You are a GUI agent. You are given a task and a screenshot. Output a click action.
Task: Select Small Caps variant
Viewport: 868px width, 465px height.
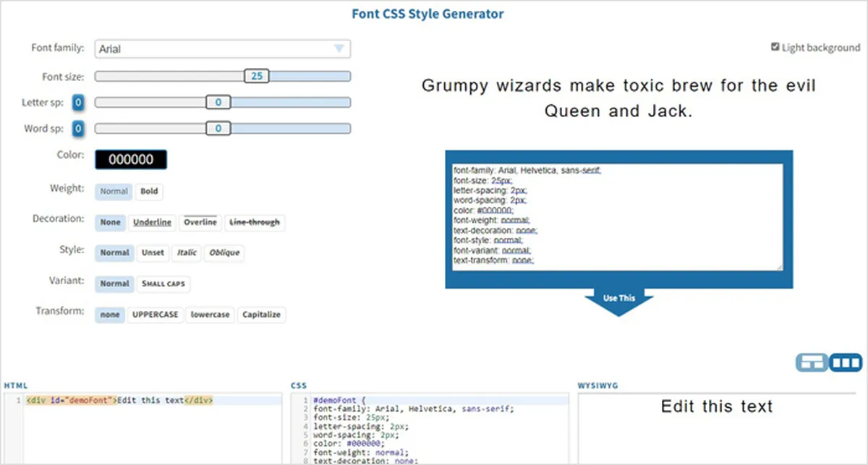click(163, 283)
